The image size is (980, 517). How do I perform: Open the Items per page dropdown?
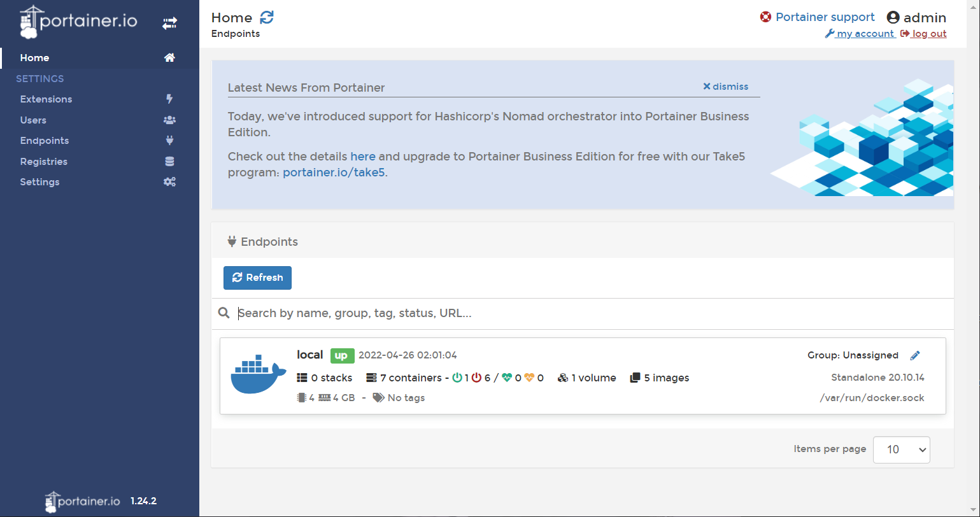click(901, 450)
